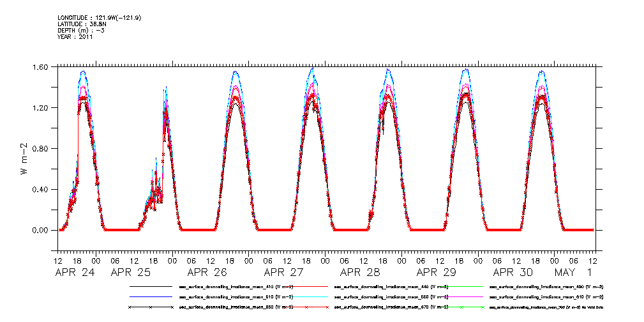Click the solid blue legend line sample
This screenshot has height=322, width=644.
pos(151,296)
